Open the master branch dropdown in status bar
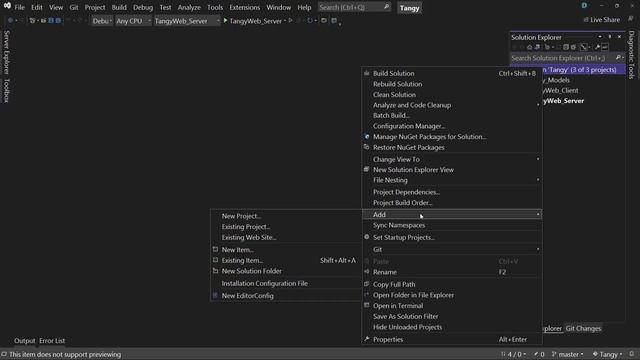The height and width of the screenshot is (360, 640). (x=568, y=354)
